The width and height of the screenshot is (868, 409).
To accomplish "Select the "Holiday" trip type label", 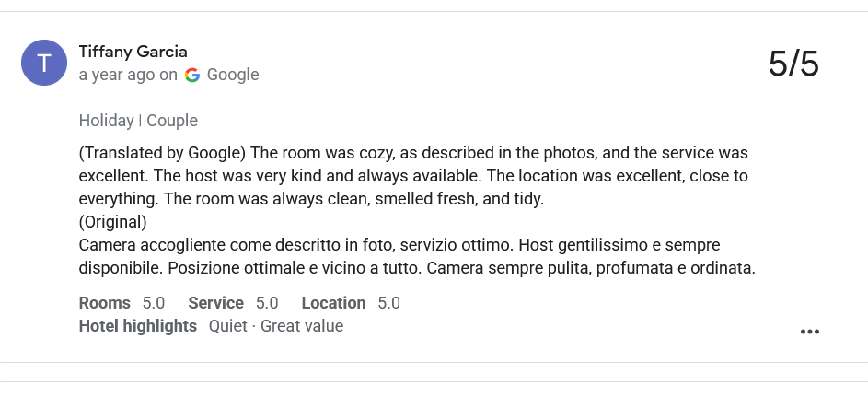I will pyautogui.click(x=106, y=121).
